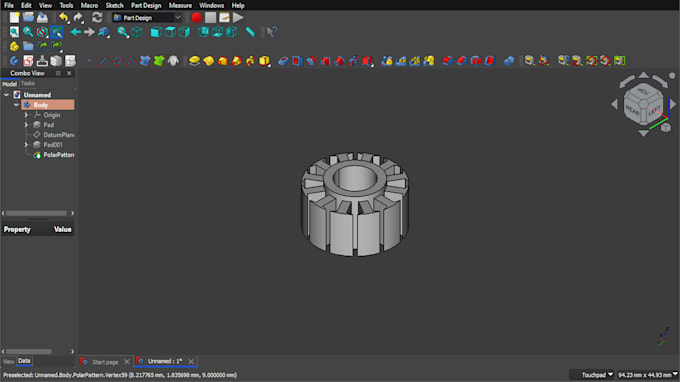Open the Part Design workbench dropdown
Screen dimensions: 680x382
[147, 18]
